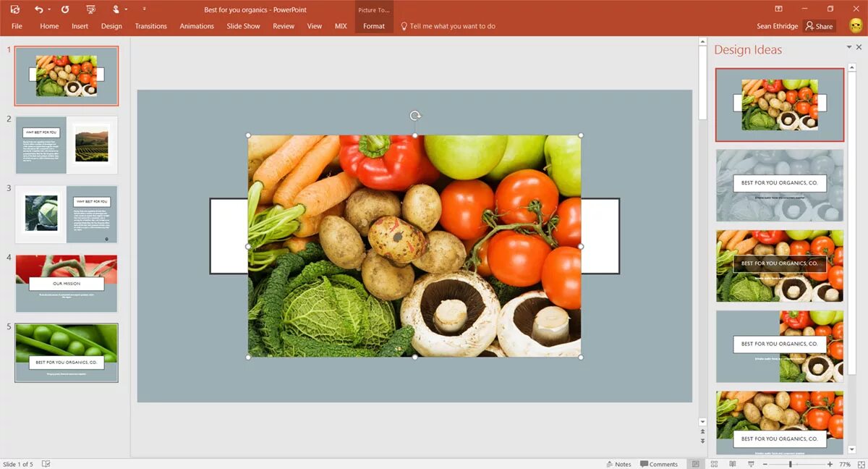The height and width of the screenshot is (469, 868).
Task: Click the Sean Ethridge account name
Action: pyautogui.click(x=777, y=26)
